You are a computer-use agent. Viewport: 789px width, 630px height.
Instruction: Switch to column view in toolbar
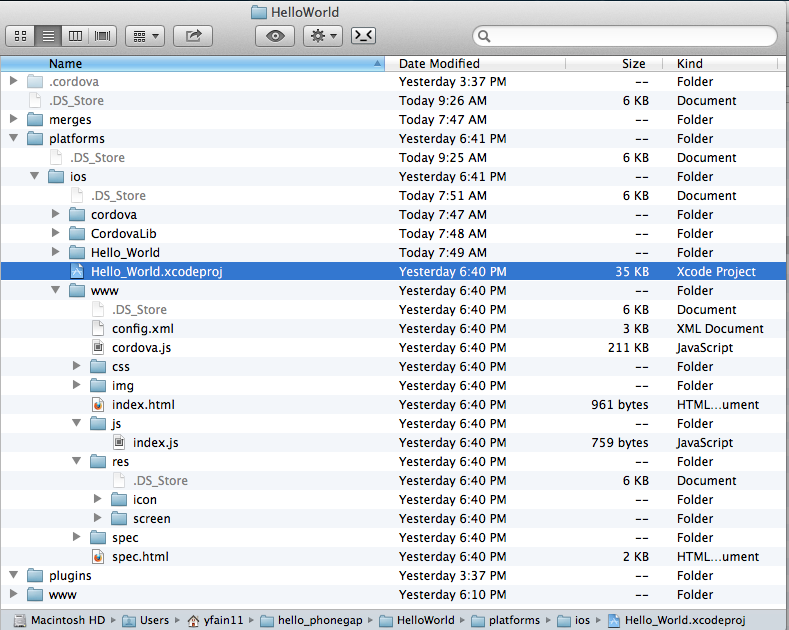coord(75,36)
